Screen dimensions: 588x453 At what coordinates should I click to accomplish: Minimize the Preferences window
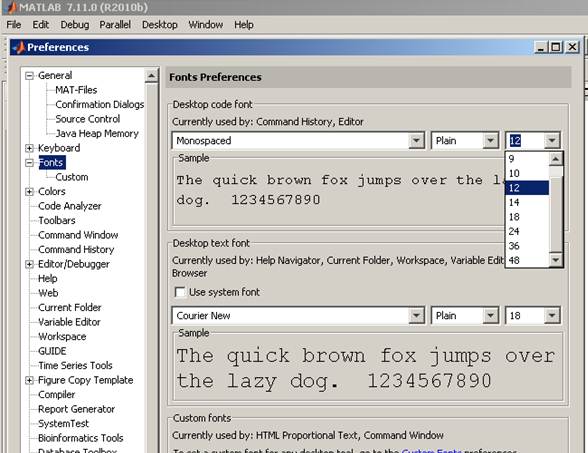pyautogui.click(x=541, y=47)
